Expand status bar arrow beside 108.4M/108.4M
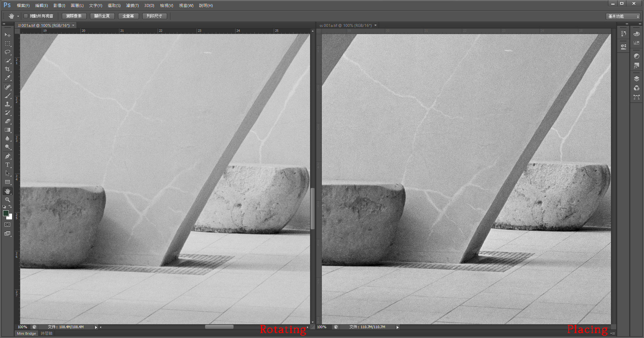Image resolution: width=644 pixels, height=338 pixels. tap(96, 327)
